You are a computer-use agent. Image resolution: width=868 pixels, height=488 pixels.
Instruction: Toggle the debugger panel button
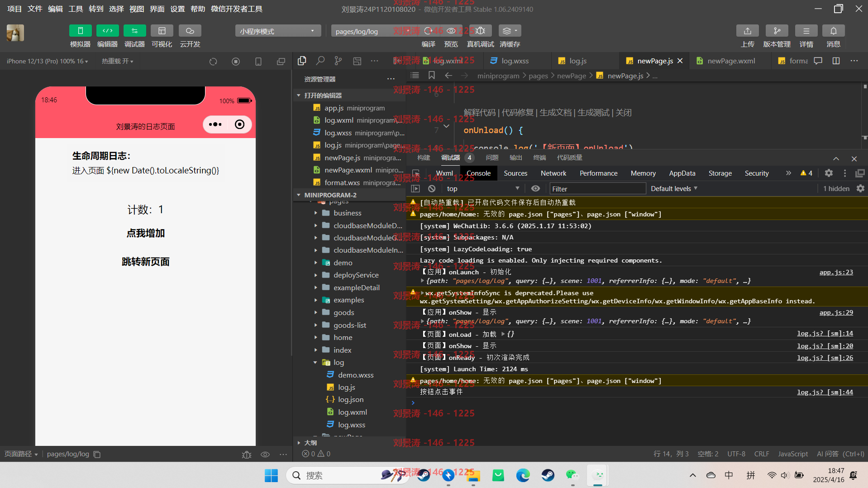[134, 31]
